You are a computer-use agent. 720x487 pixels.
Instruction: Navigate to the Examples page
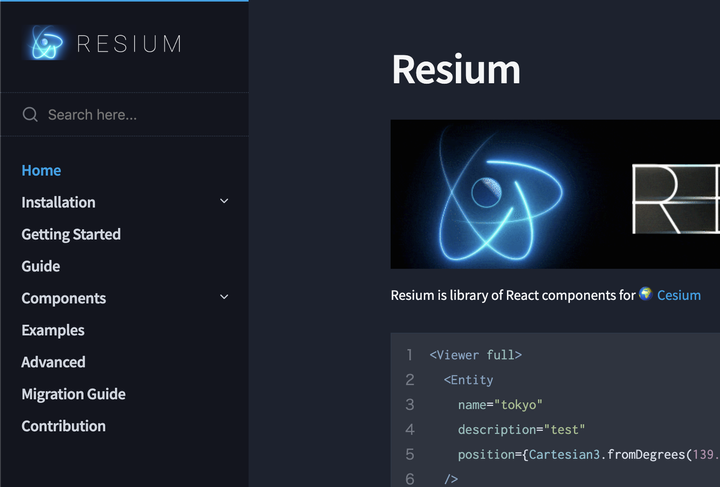[x=53, y=330]
